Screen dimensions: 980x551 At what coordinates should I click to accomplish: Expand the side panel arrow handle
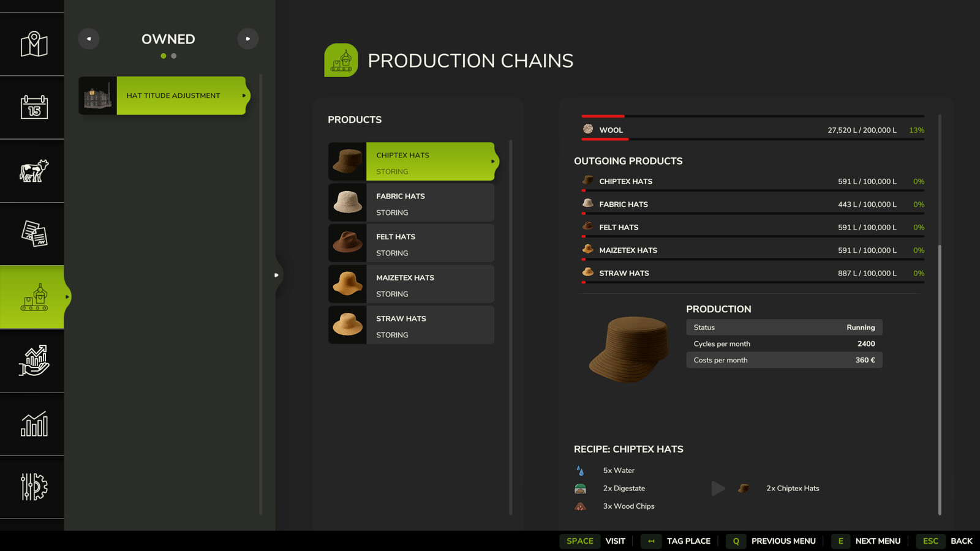point(276,275)
